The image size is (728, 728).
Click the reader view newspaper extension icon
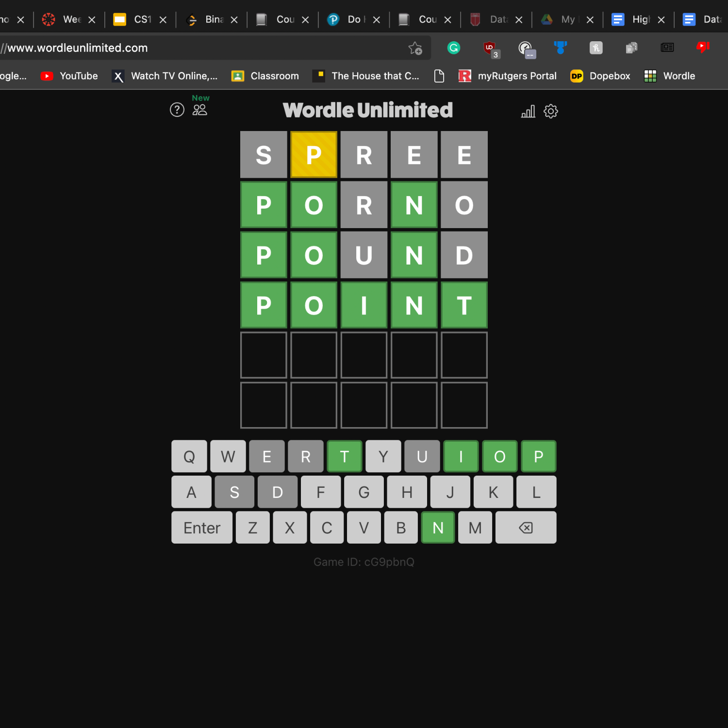pyautogui.click(x=667, y=47)
